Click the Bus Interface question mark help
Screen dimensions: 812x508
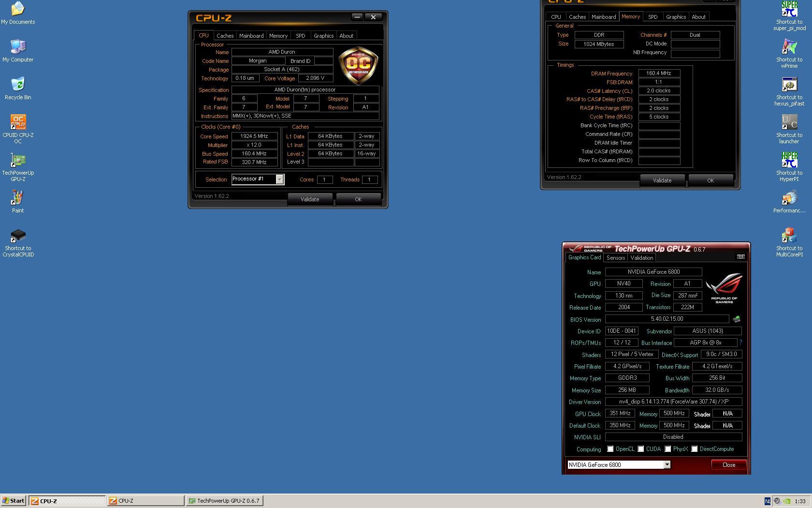[x=740, y=343]
